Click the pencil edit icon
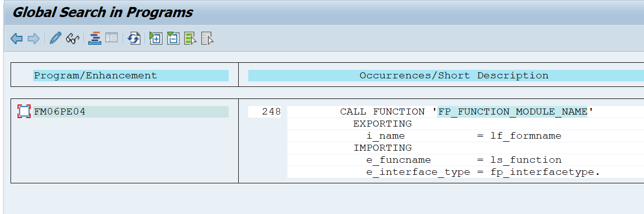Viewport: 644px width, 214px height. click(55, 38)
